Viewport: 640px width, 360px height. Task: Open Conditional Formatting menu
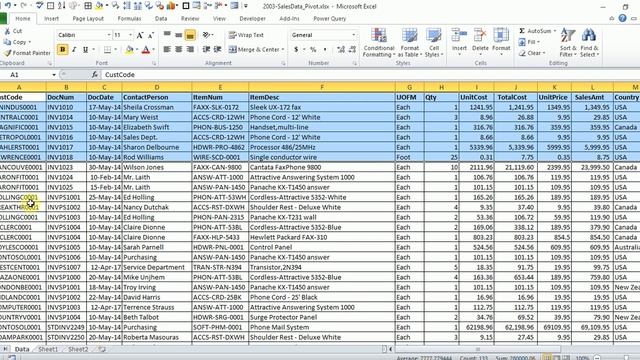[378, 43]
